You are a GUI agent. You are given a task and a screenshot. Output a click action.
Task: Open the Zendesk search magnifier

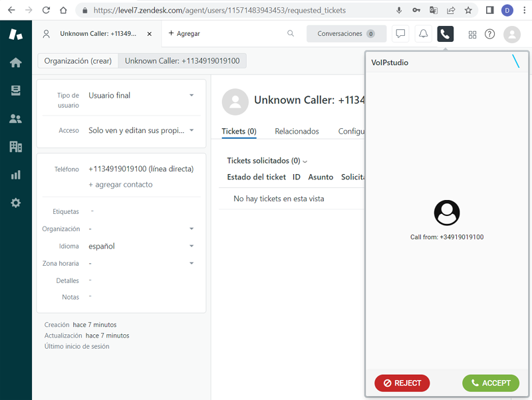tap(291, 33)
